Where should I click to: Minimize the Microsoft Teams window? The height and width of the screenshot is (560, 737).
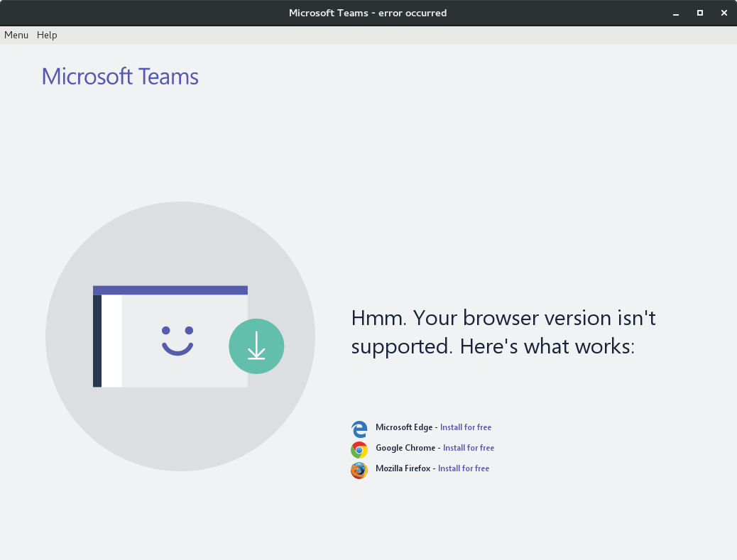point(676,13)
